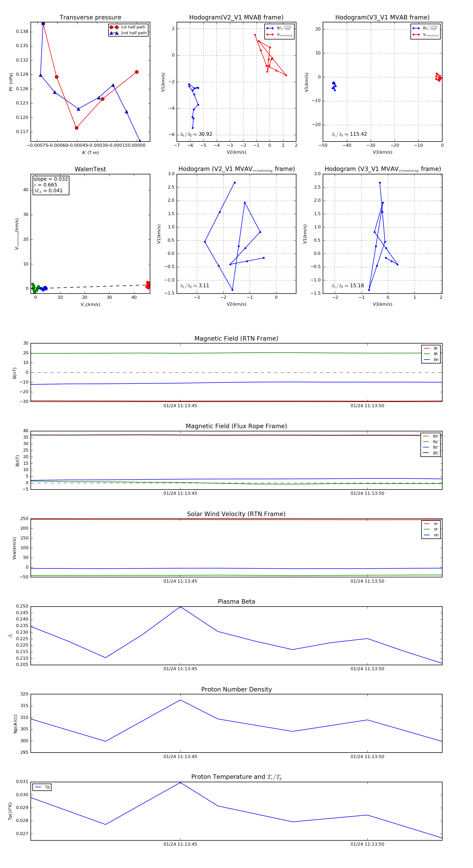This screenshot has width=473, height=868.
Task: Click the "Pt' (nPa)" axis label
Action: 11,82
